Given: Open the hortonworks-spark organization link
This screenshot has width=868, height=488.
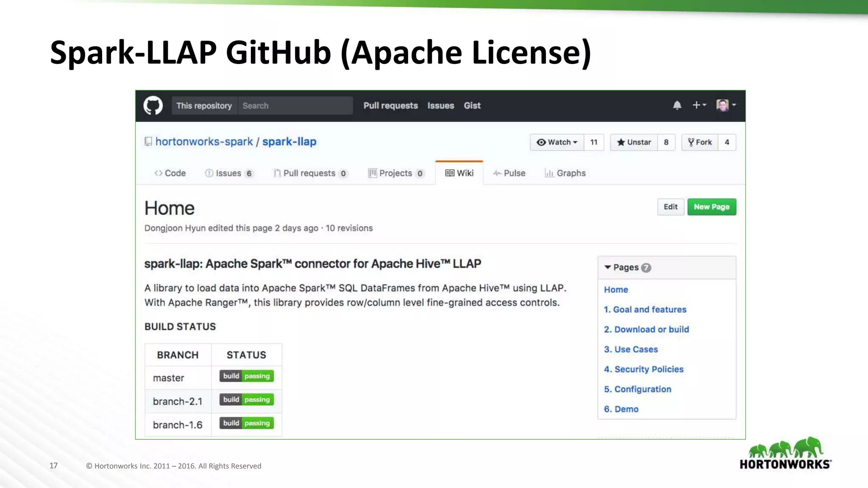Looking at the screenshot, I should (x=204, y=141).
